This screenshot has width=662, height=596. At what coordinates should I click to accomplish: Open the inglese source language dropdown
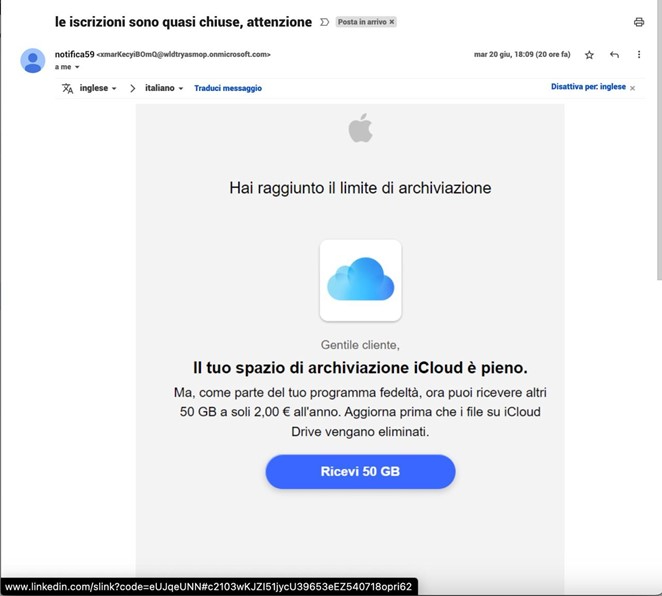tap(98, 88)
